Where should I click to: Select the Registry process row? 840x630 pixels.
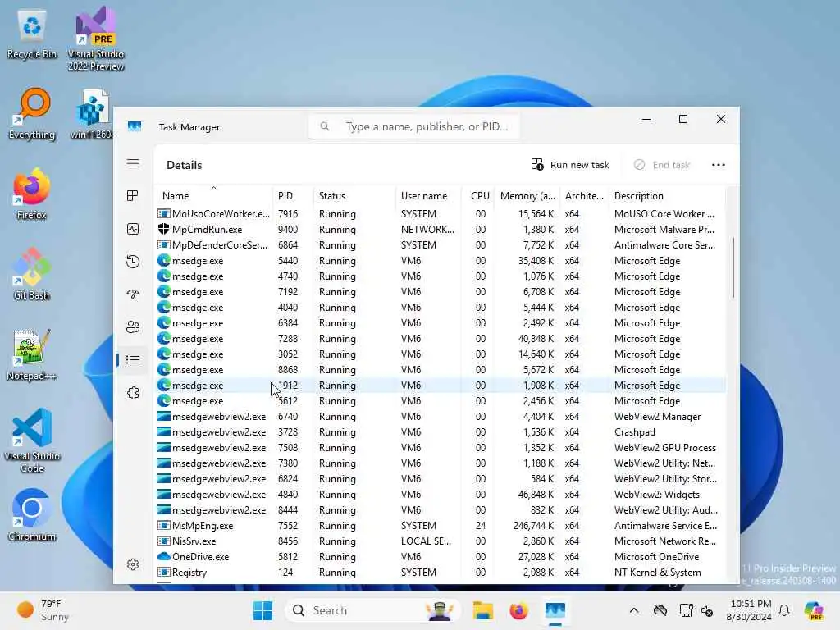[441, 572]
